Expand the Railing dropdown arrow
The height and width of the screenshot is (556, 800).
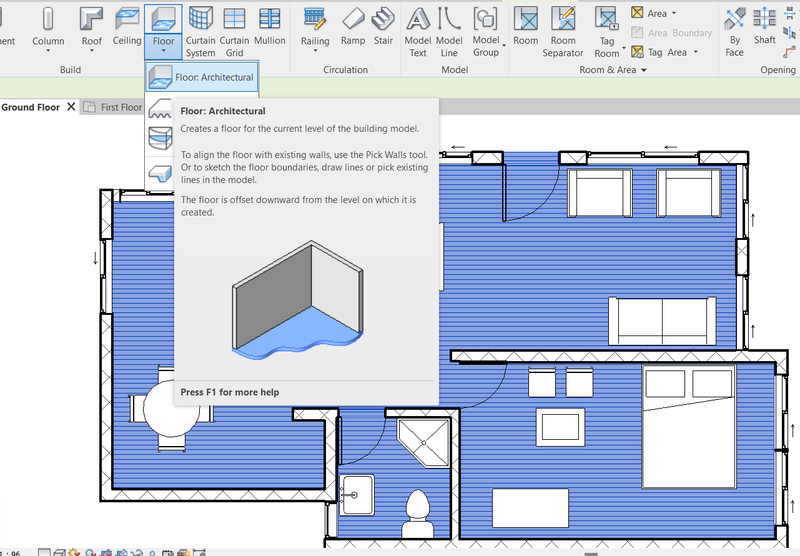coord(315,54)
